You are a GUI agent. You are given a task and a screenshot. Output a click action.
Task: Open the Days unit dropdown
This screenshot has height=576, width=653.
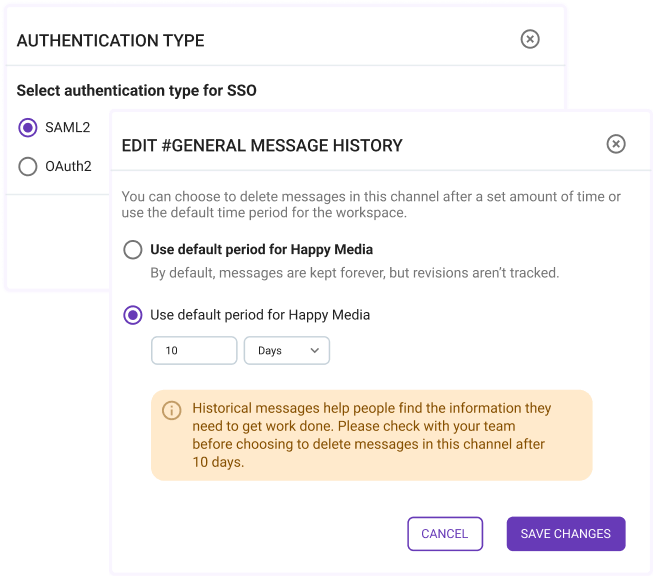pyautogui.click(x=286, y=351)
